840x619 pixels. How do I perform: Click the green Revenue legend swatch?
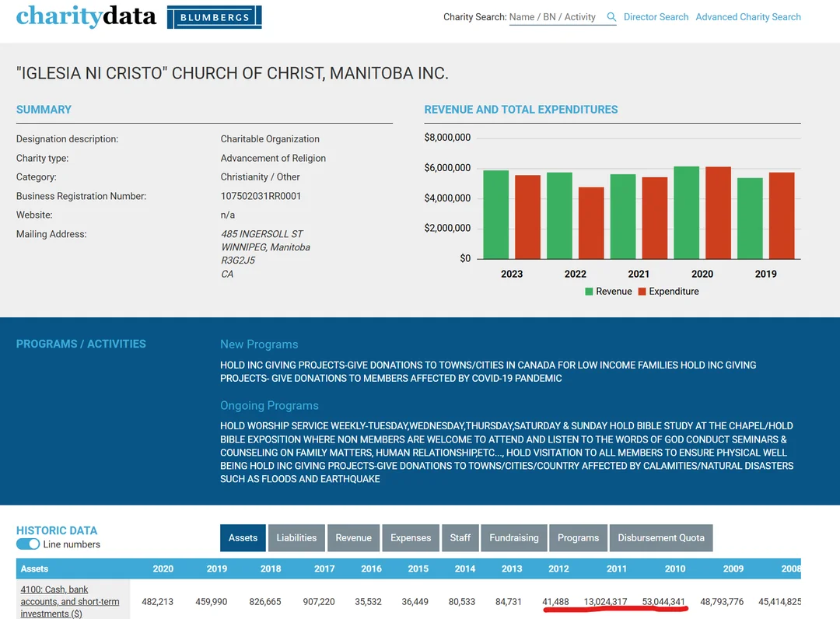coord(589,292)
